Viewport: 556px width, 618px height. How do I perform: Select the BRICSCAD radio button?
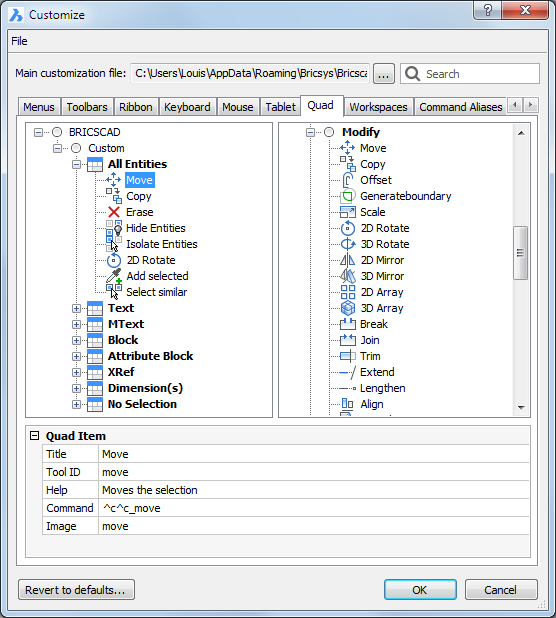coord(57,132)
